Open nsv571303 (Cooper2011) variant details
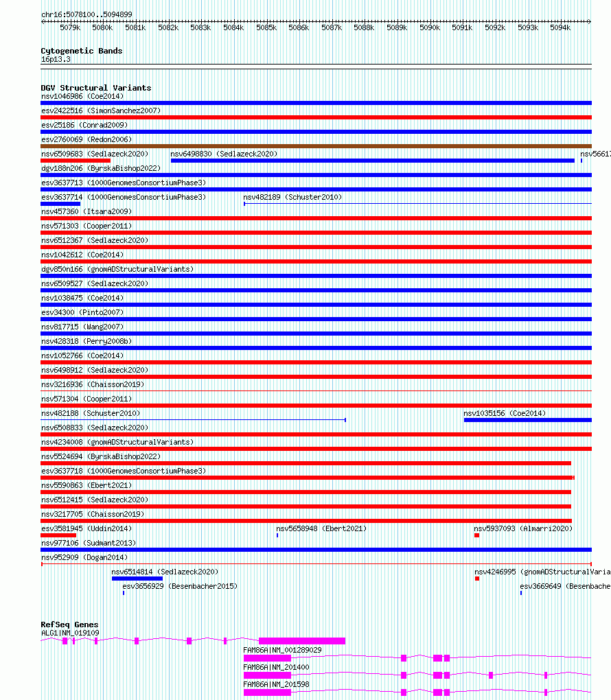 tap(87, 226)
